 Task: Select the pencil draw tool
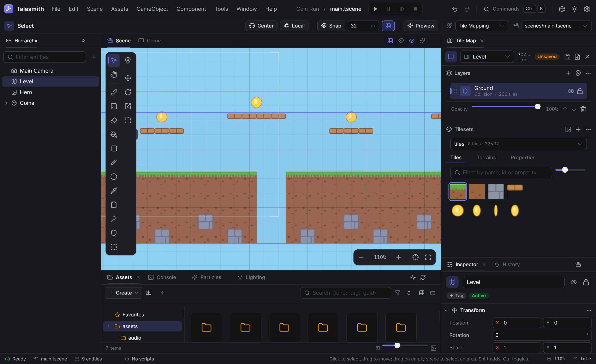coord(114,162)
